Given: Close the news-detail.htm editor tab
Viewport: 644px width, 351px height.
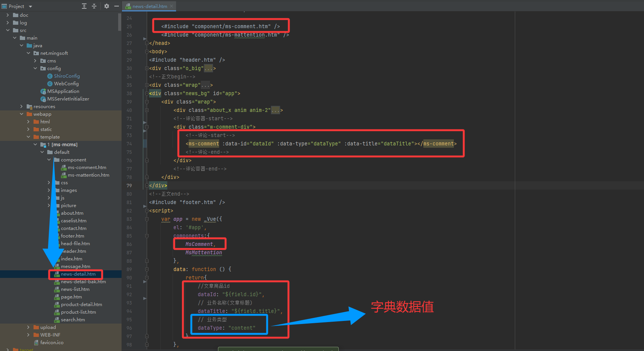Looking at the screenshot, I should [x=172, y=6].
